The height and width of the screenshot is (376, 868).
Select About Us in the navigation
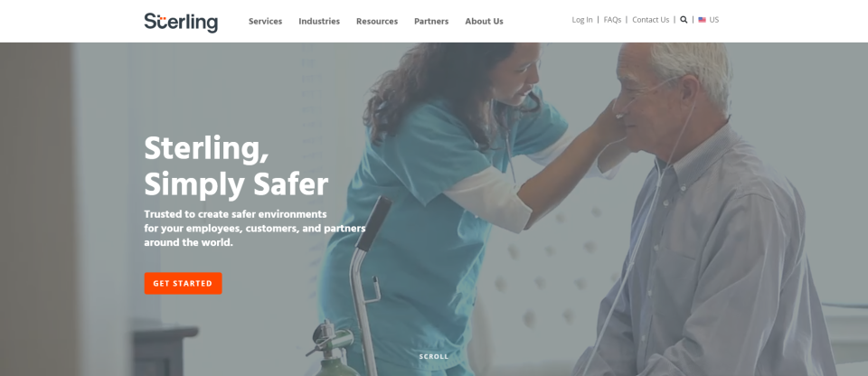point(484,22)
